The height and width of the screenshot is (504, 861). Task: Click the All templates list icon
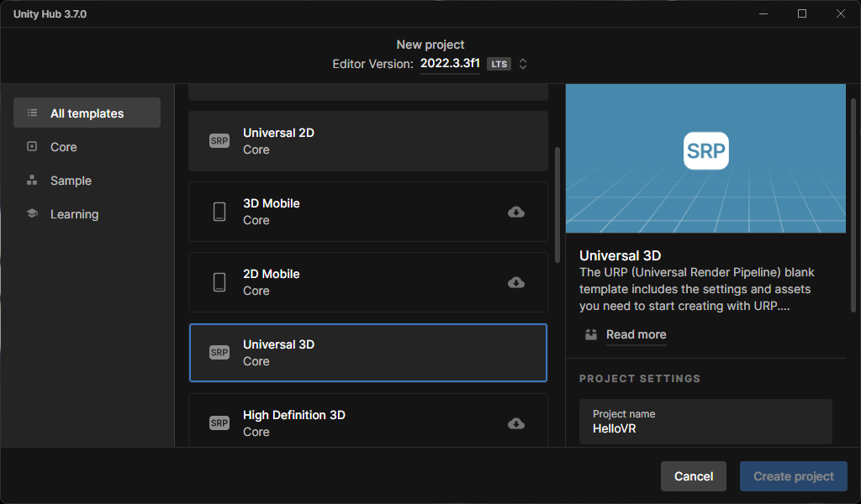32,112
